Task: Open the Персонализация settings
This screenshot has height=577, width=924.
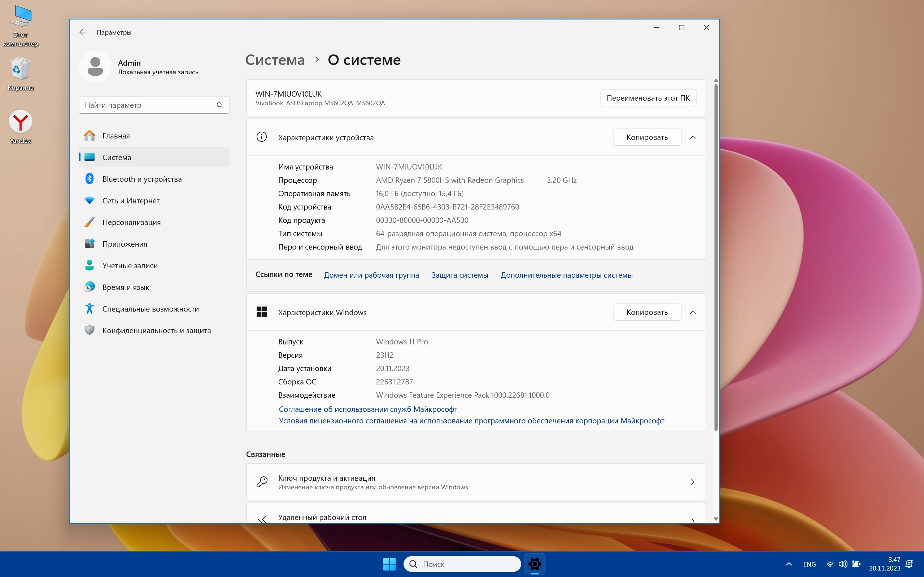Action: (131, 222)
